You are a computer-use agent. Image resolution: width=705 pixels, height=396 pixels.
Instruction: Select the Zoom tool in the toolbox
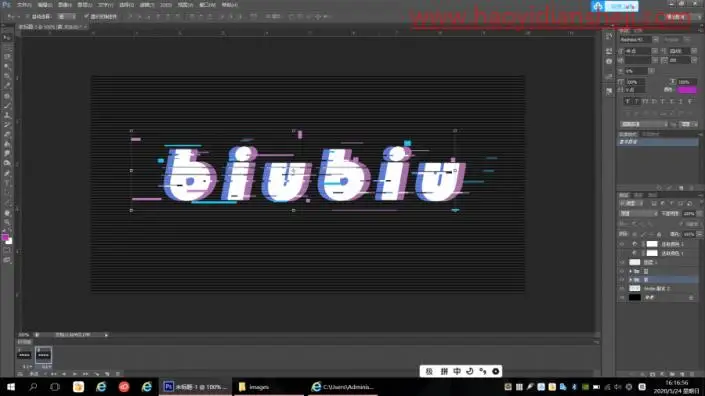point(7,222)
